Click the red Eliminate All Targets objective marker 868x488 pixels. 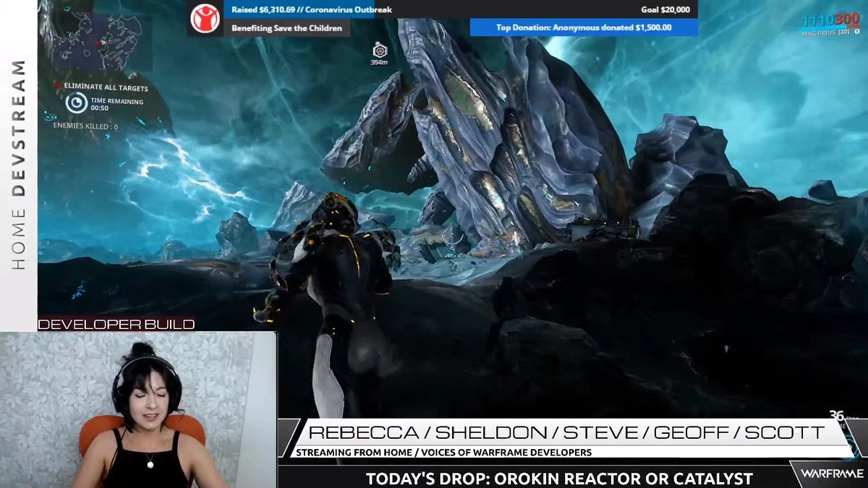58,87
